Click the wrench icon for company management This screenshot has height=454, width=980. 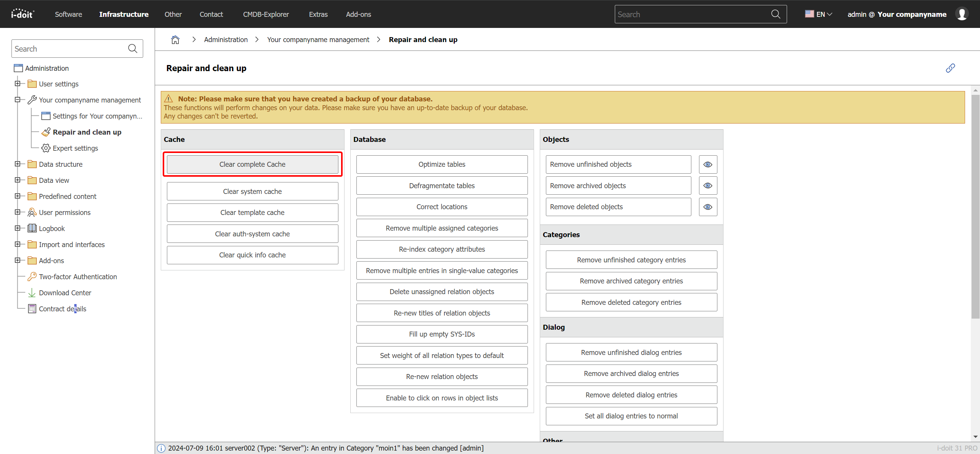pos(32,100)
